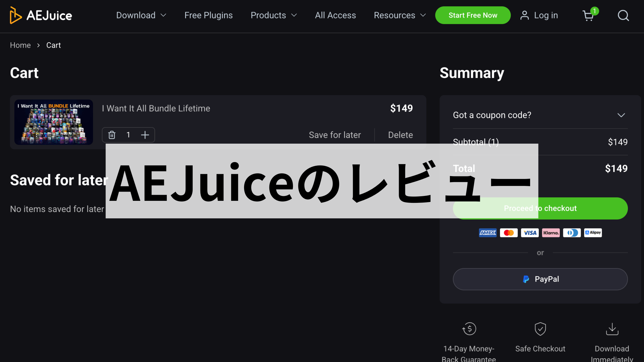The height and width of the screenshot is (362, 644).
Task: Expand the coupon code section
Action: pos(540,115)
